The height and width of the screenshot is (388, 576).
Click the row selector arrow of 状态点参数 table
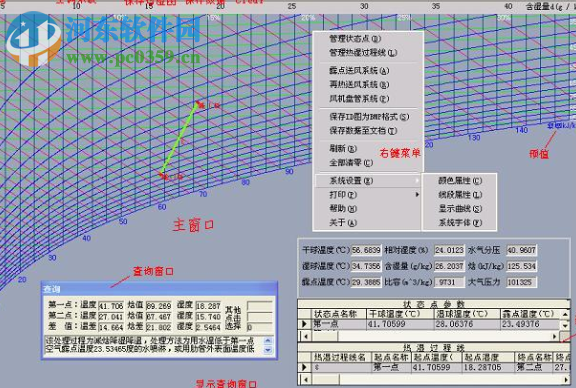pos(304,324)
